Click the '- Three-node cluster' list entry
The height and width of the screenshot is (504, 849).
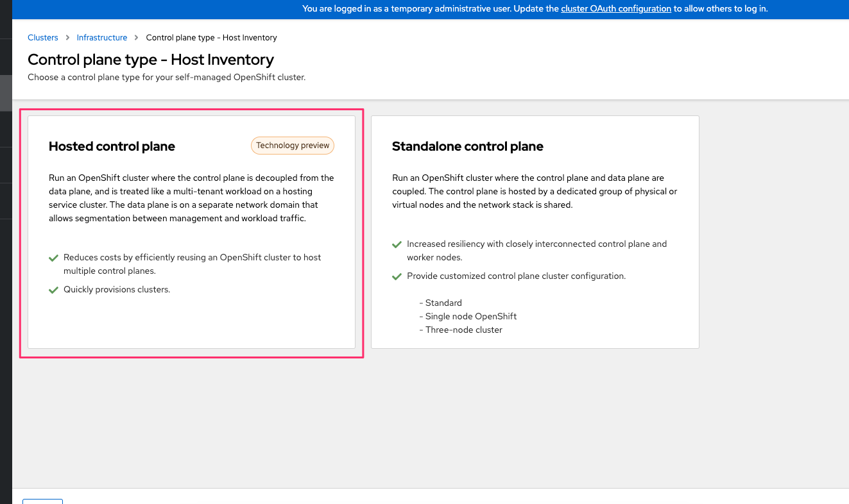(x=461, y=330)
